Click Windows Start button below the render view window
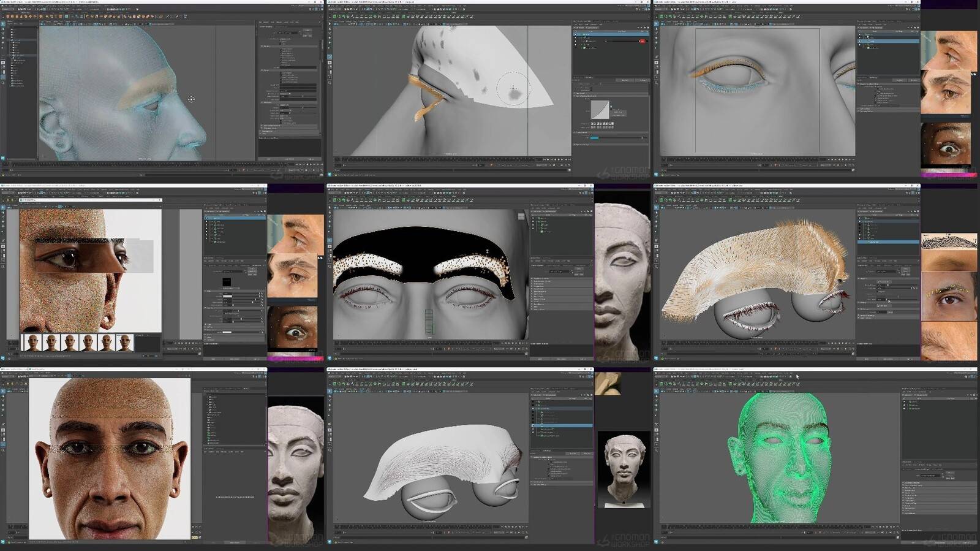 2,358
